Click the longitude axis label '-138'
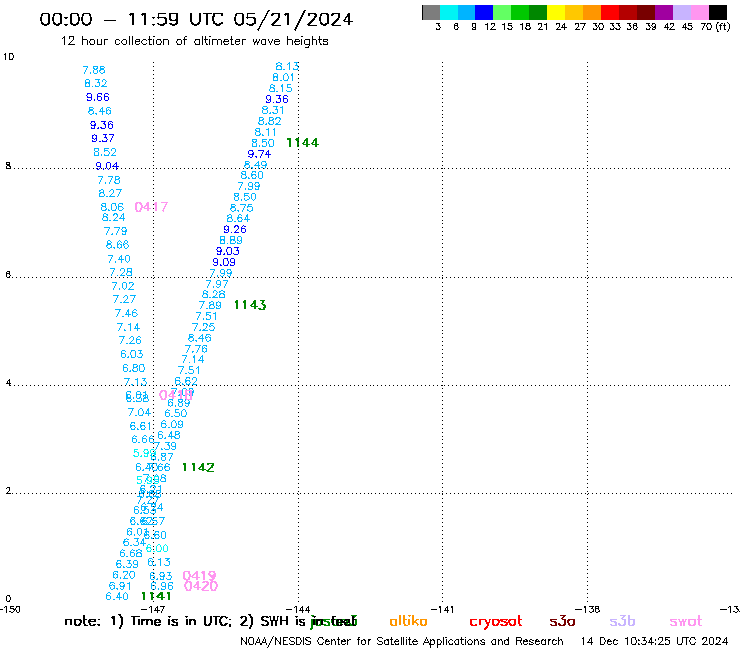Screen dimensions: 740x650 coord(587,609)
